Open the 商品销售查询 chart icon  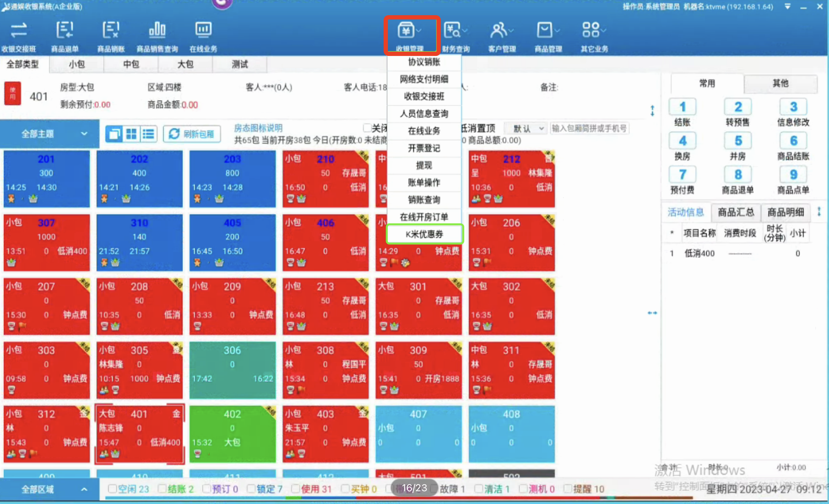pyautogui.click(x=157, y=36)
